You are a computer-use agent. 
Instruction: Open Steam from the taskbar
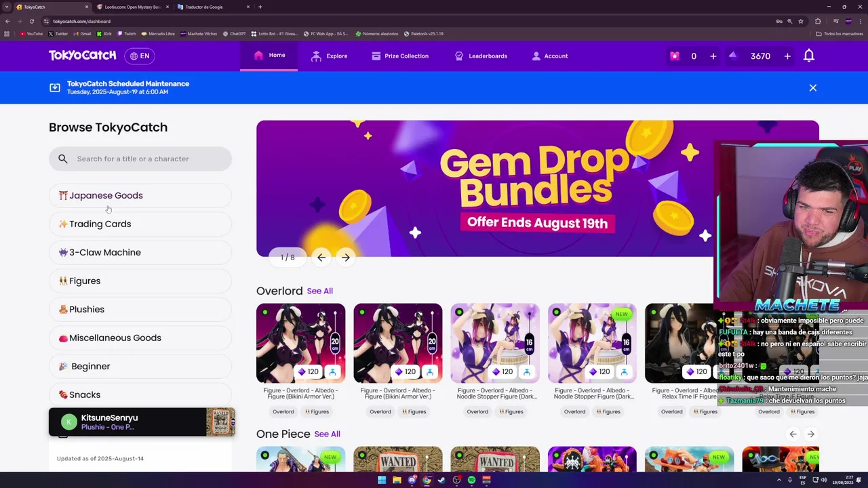coord(441,480)
